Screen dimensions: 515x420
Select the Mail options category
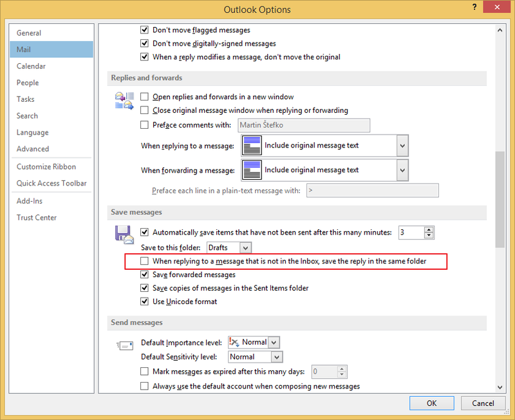(51, 50)
